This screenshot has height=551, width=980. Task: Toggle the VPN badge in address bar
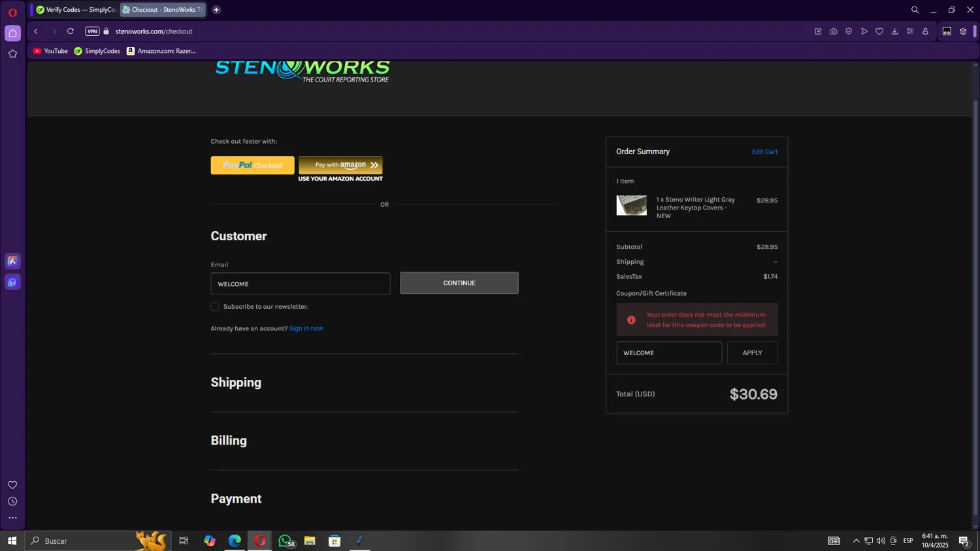(x=92, y=31)
